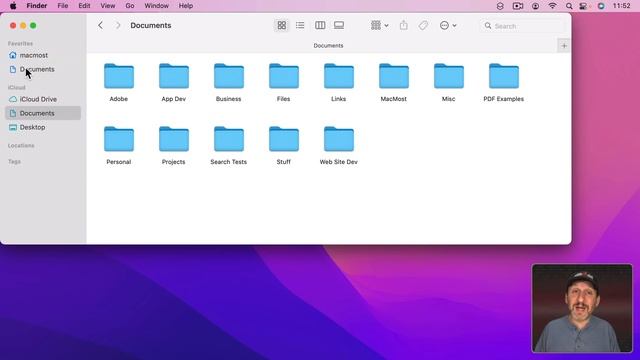Click the Finder Search field

tap(523, 26)
